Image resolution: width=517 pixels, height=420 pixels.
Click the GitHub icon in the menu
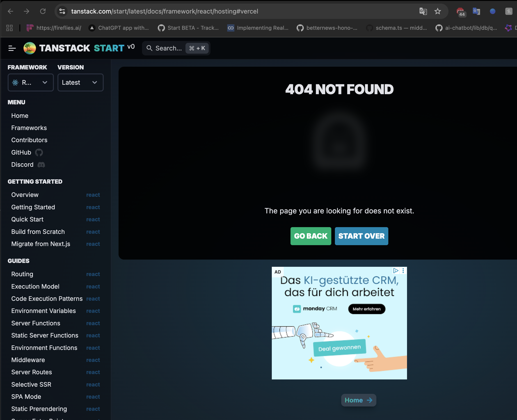click(39, 152)
